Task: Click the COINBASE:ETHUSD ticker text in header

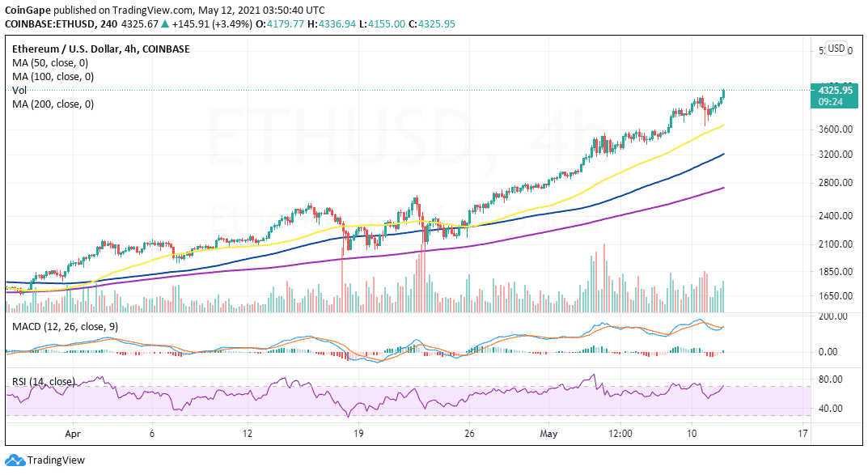Action: coord(49,23)
